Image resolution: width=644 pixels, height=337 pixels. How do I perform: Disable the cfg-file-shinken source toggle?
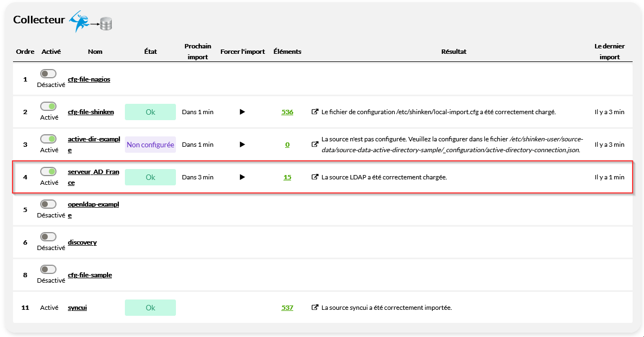click(x=48, y=107)
